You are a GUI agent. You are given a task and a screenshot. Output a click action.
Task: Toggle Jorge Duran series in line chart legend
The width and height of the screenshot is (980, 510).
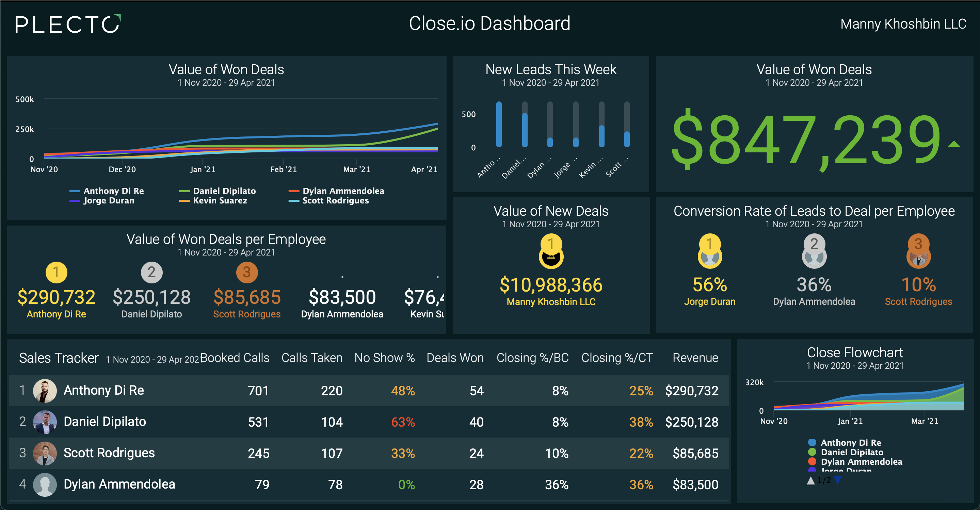click(102, 200)
